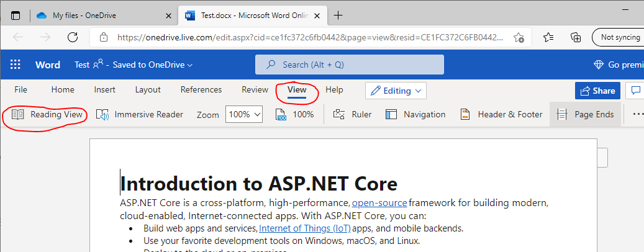Open Header & Footer editing

click(501, 114)
